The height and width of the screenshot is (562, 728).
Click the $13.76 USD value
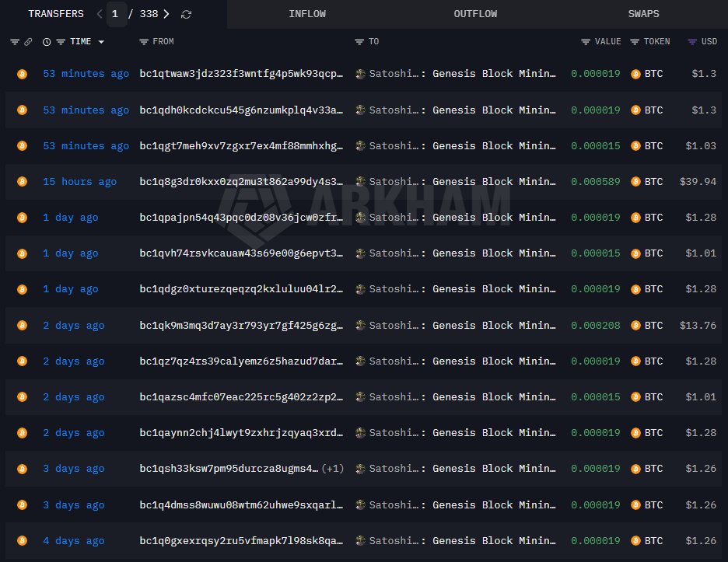coord(698,326)
